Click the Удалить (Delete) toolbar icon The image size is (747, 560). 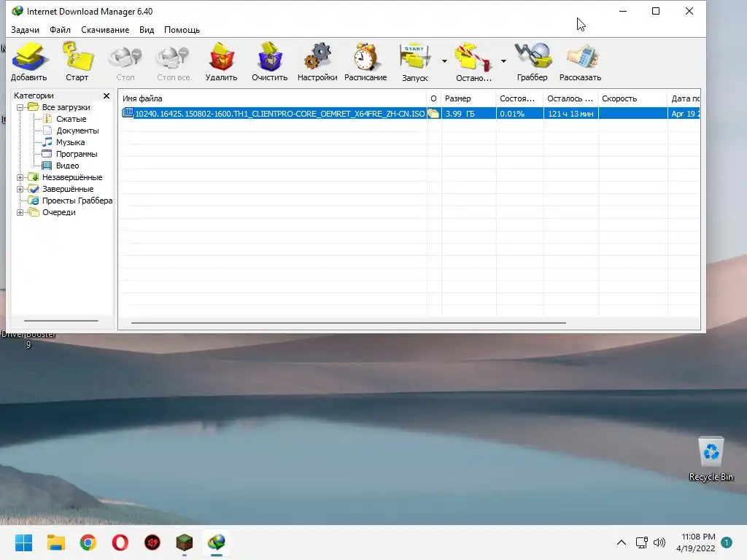[x=222, y=61]
